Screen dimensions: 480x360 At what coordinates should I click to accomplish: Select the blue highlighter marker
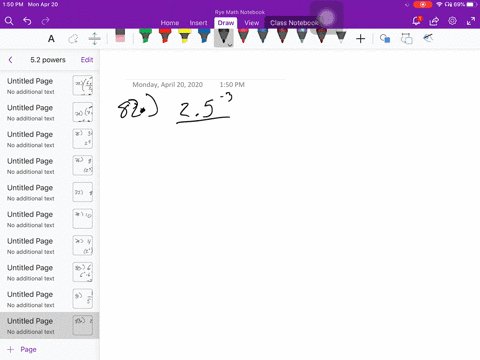(204, 36)
